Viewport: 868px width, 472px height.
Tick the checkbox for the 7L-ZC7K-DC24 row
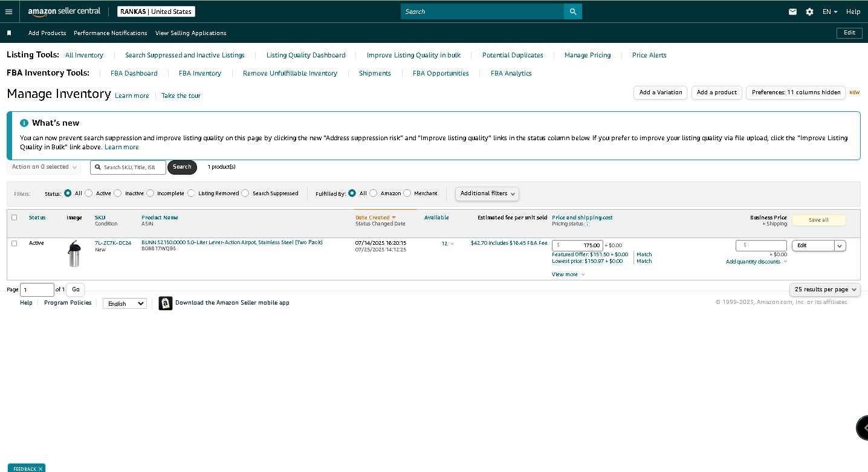tap(15, 243)
